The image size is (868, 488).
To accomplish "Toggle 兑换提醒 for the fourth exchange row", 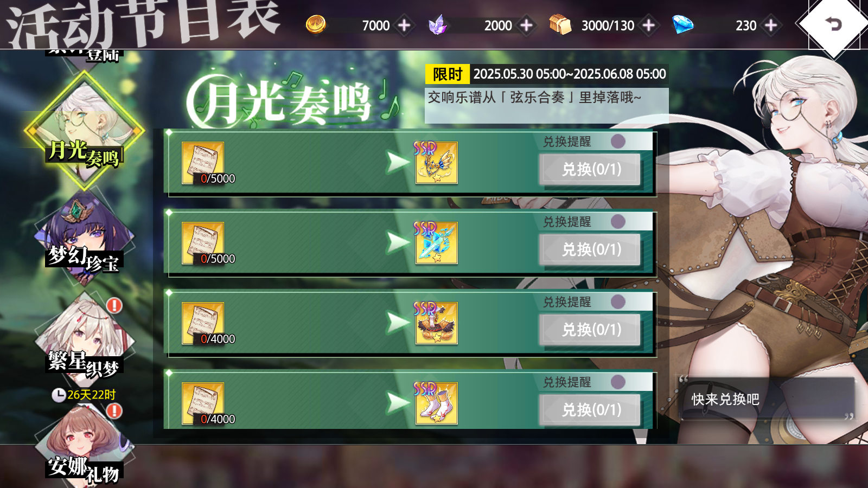I will pyautogui.click(x=618, y=382).
